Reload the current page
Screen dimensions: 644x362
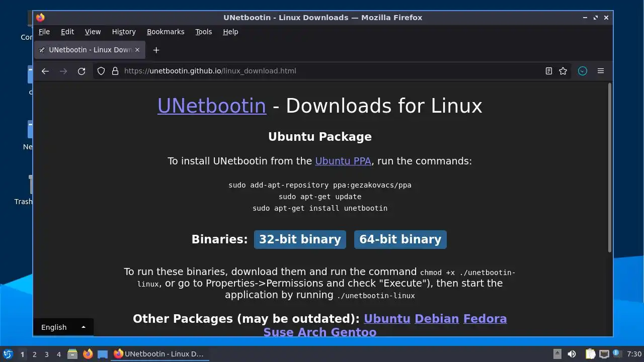[82, 71]
